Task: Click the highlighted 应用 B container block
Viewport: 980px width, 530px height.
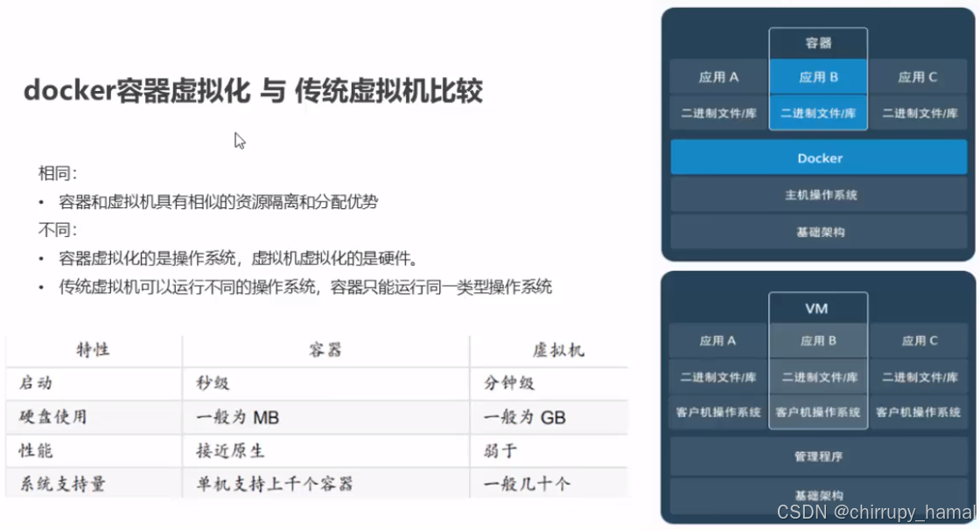Action: pyautogui.click(x=818, y=76)
